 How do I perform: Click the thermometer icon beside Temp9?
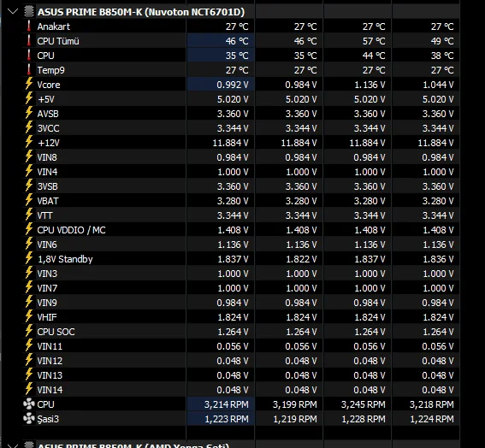(x=29, y=70)
